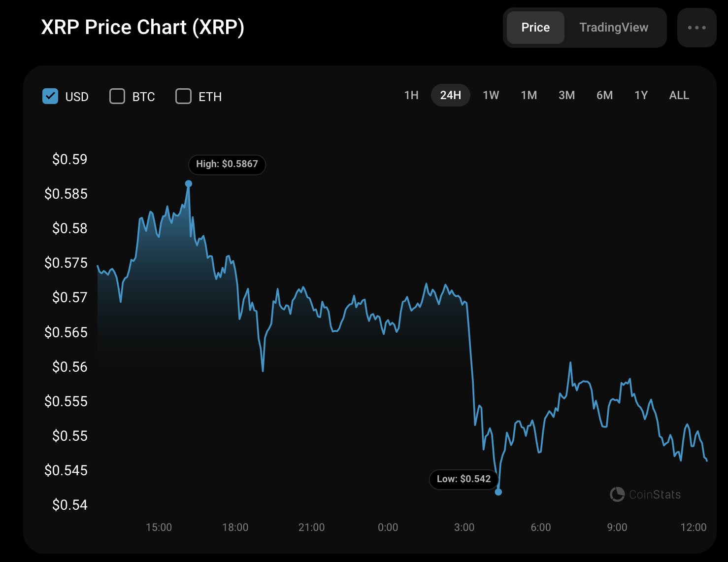Show the 6M price history
Viewport: 728px width, 562px height.
click(604, 95)
